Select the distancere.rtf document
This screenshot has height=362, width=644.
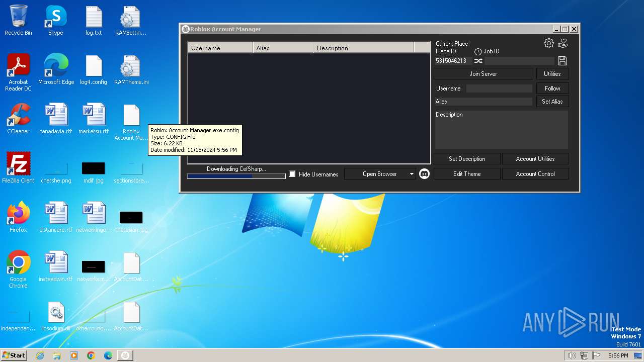pyautogui.click(x=56, y=218)
